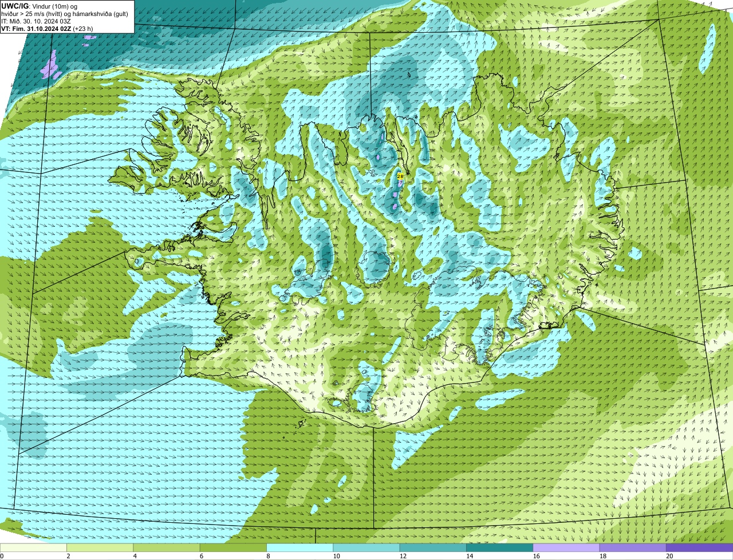The image size is (733, 560).
Task: Click the legend scale label '4'
Action: coord(135,556)
